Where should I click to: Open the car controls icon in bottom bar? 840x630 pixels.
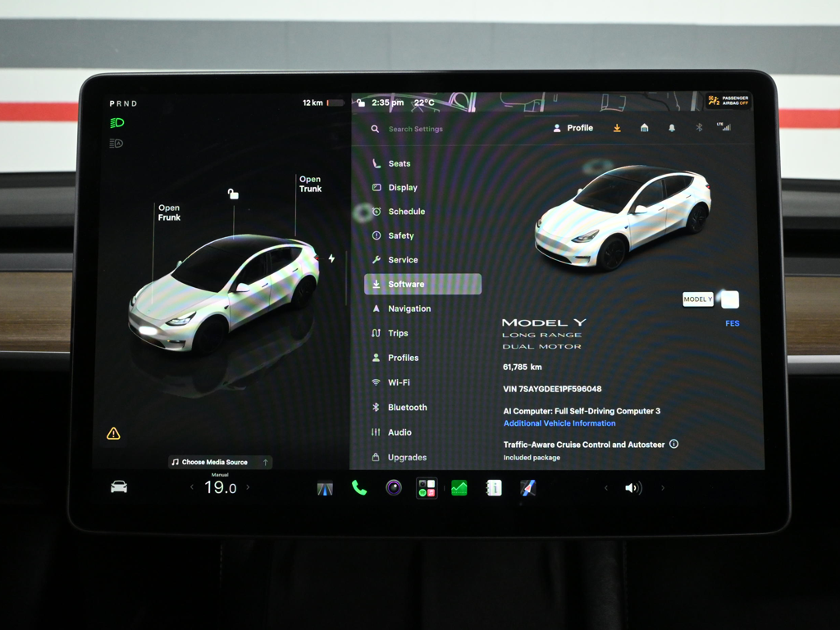[119, 487]
